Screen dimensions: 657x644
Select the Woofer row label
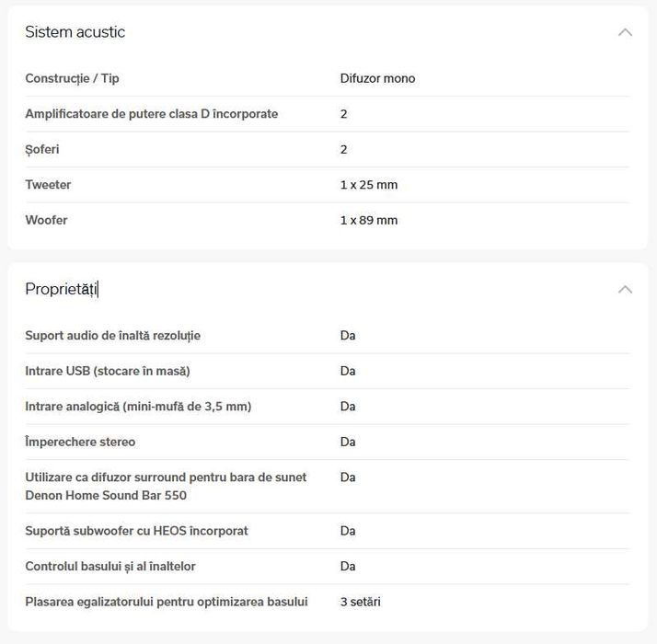[46, 221]
